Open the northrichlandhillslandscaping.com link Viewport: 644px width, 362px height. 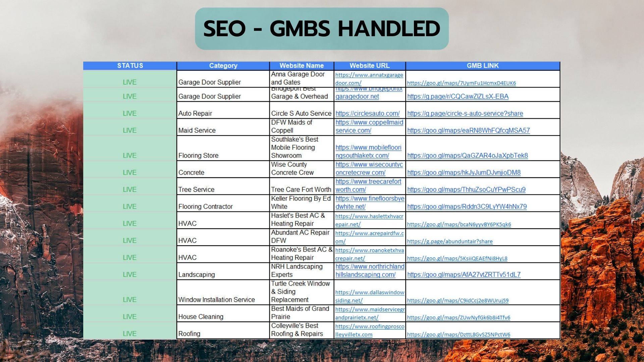tap(370, 267)
